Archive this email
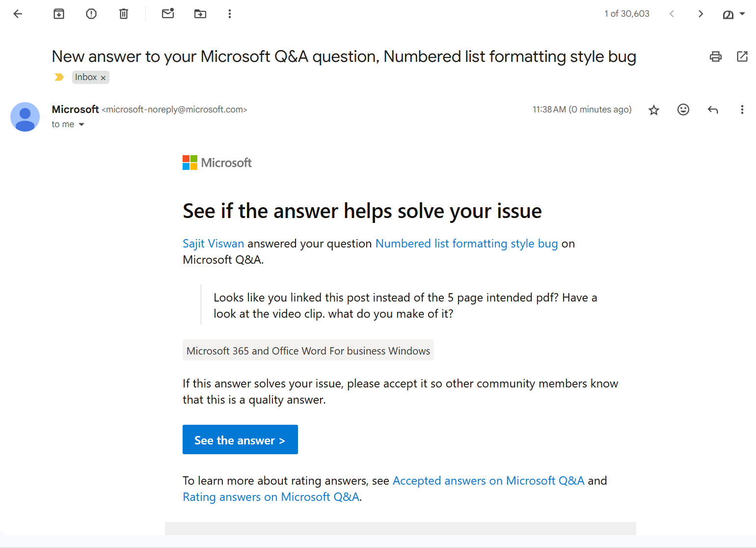The image size is (756, 548). pos(58,14)
